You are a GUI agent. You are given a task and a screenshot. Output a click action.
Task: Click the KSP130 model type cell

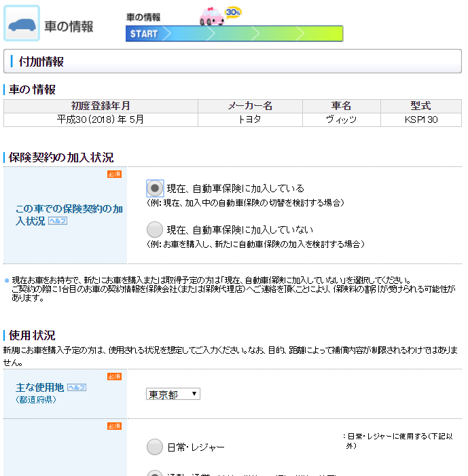pyautogui.click(x=420, y=120)
